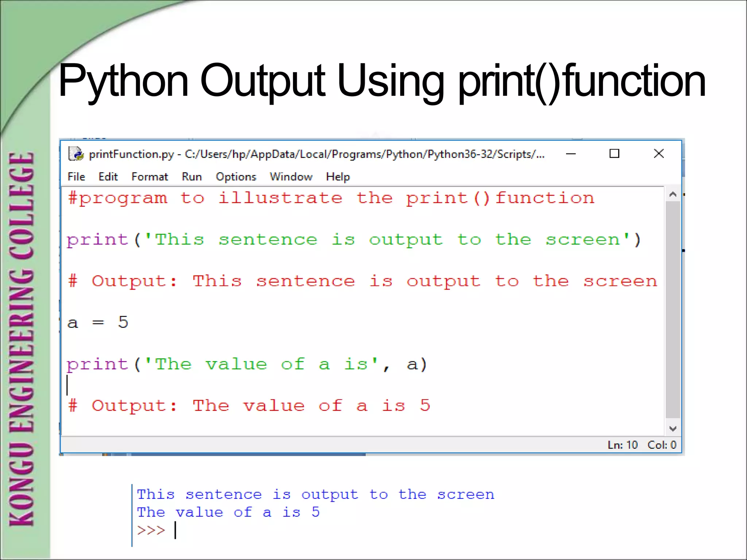
Task: Click the 'Ln: 10' status bar indicator
Action: click(x=622, y=445)
